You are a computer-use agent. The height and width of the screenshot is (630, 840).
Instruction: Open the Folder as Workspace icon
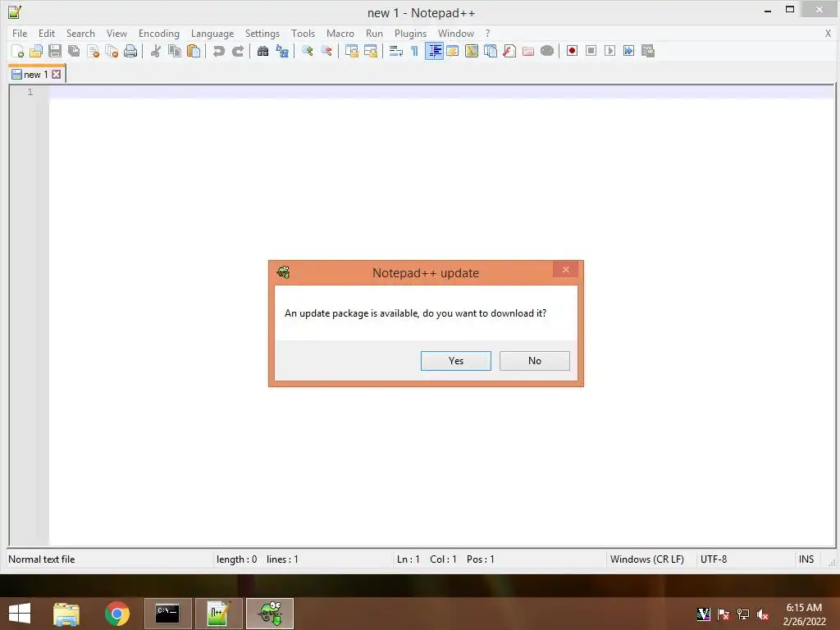[x=528, y=51]
